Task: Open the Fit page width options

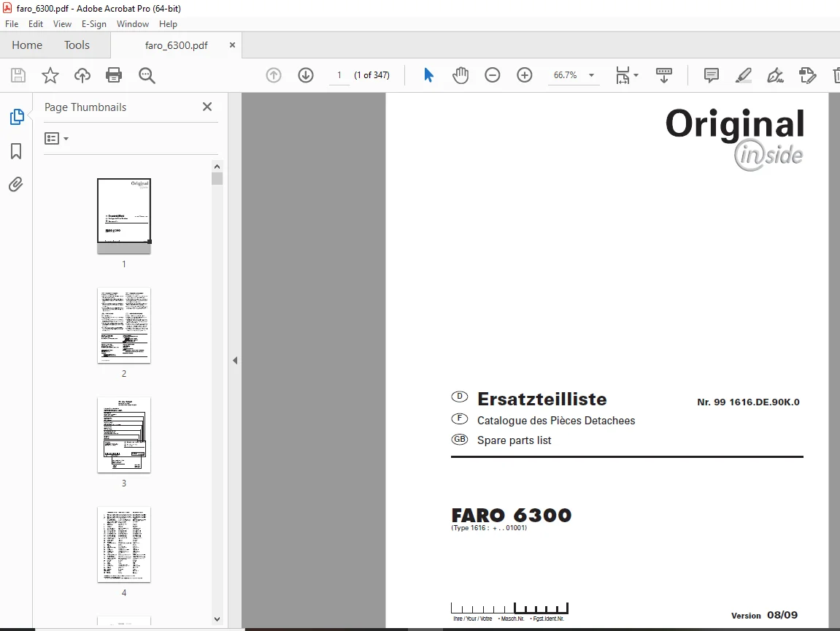Action: (x=626, y=75)
